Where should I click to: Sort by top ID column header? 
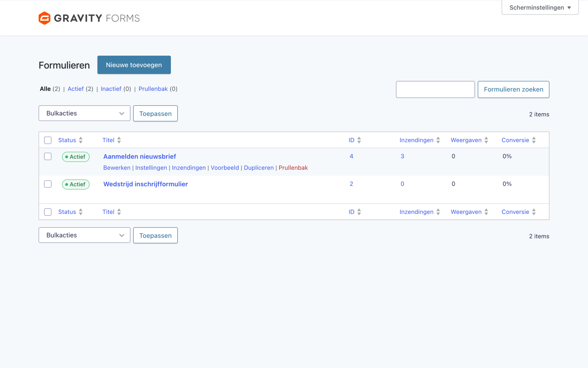[351, 140]
